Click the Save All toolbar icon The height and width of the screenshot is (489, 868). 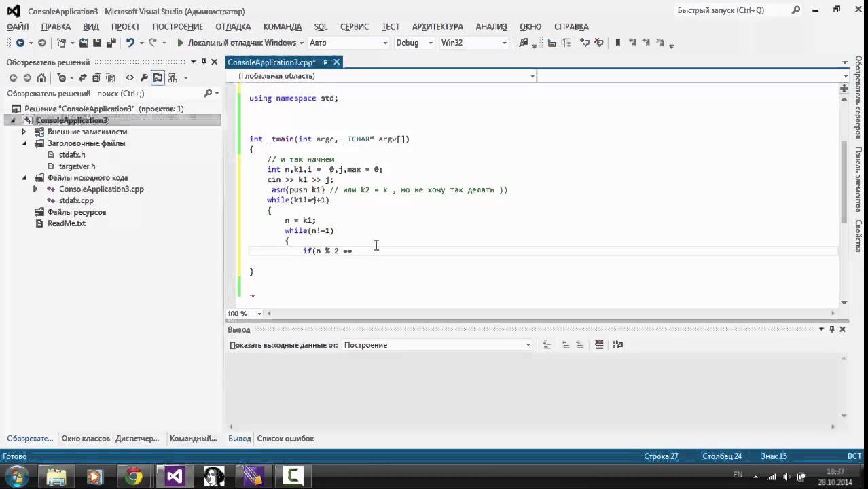pos(111,43)
